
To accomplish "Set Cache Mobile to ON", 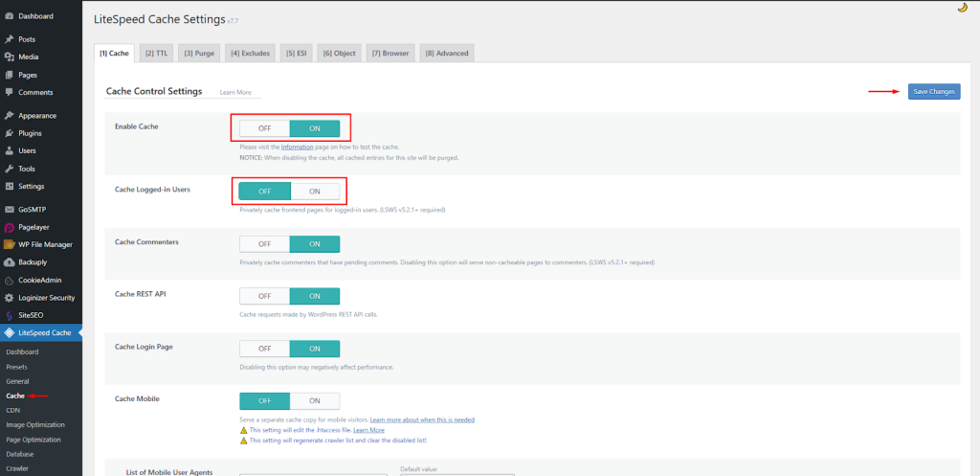I will [314, 401].
